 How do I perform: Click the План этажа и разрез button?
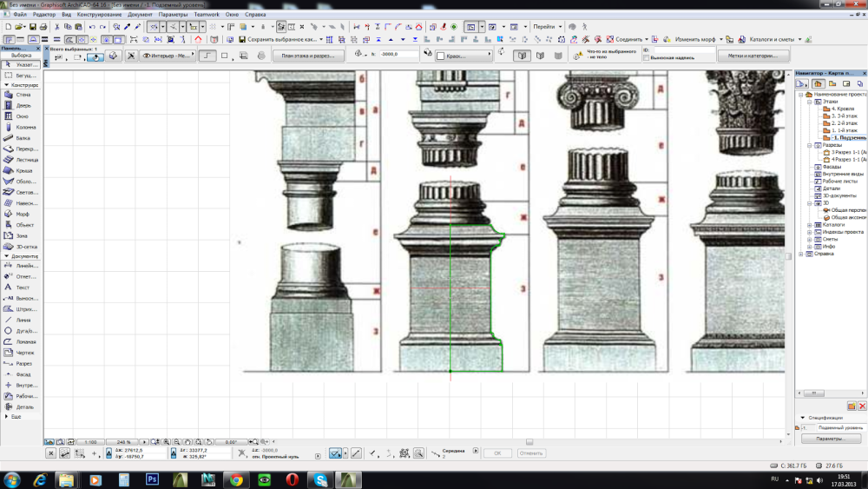tap(308, 56)
